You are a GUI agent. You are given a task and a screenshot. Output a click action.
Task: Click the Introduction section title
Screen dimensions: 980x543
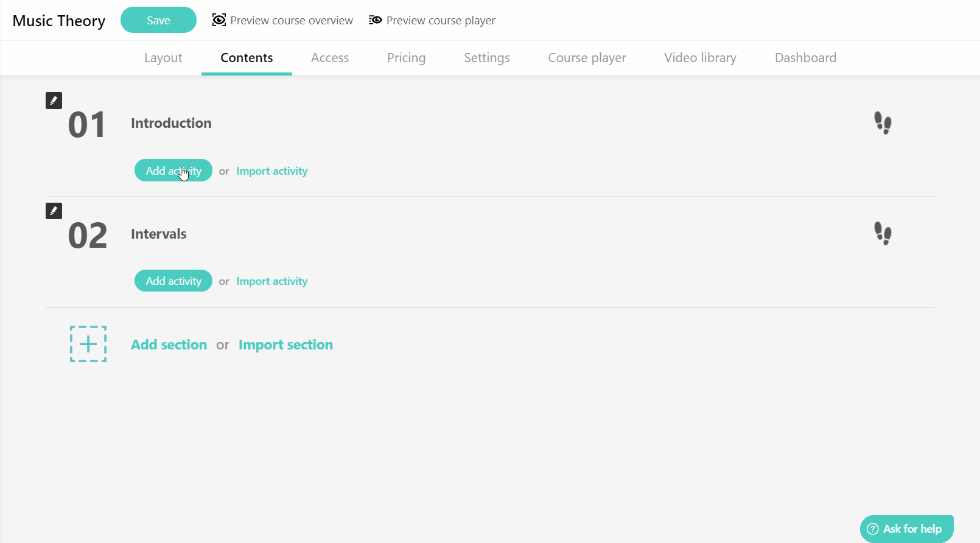[171, 123]
